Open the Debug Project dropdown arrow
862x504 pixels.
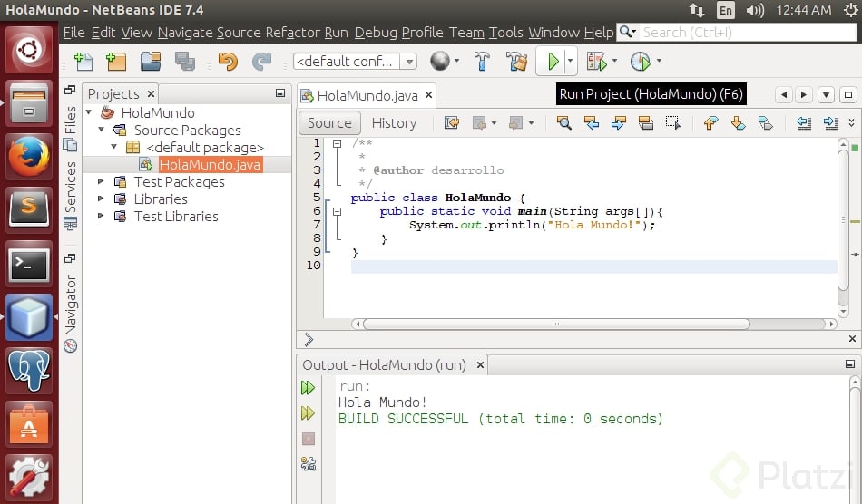click(x=614, y=61)
